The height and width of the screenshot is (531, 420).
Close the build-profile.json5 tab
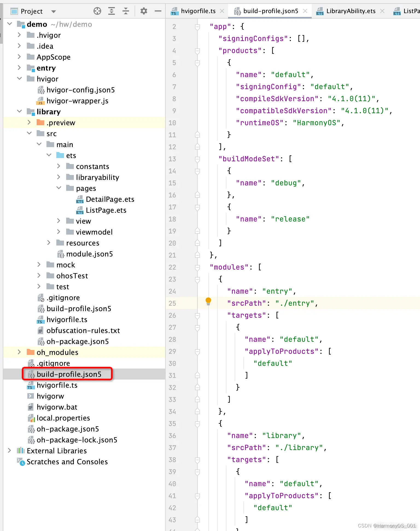305,11
